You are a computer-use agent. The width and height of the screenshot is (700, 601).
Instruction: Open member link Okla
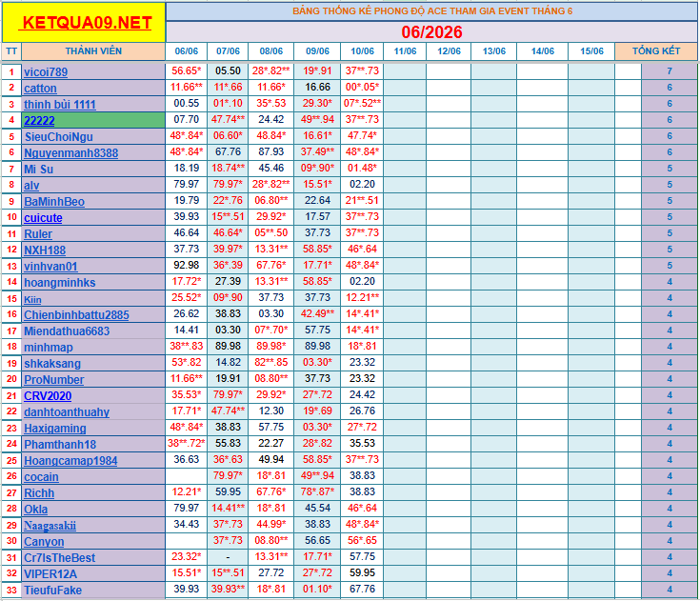[36, 509]
